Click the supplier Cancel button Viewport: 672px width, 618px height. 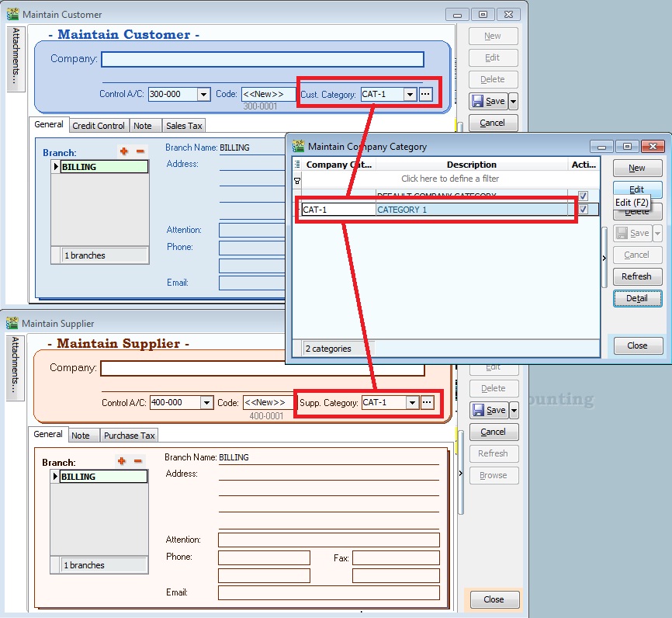(493, 432)
